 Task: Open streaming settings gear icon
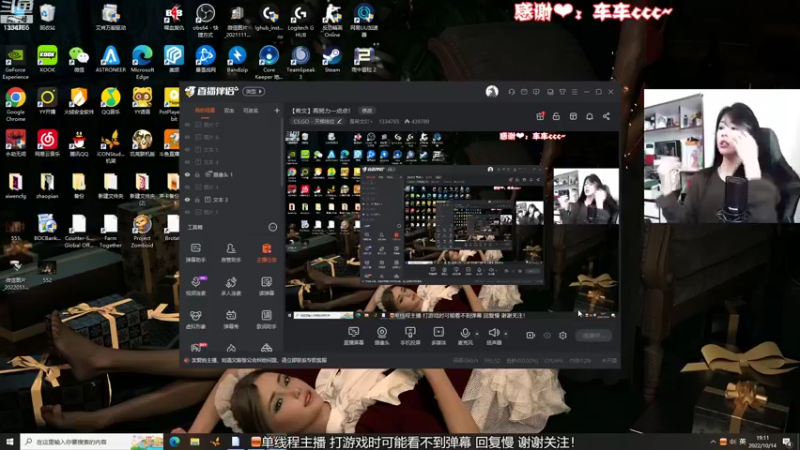click(x=563, y=335)
